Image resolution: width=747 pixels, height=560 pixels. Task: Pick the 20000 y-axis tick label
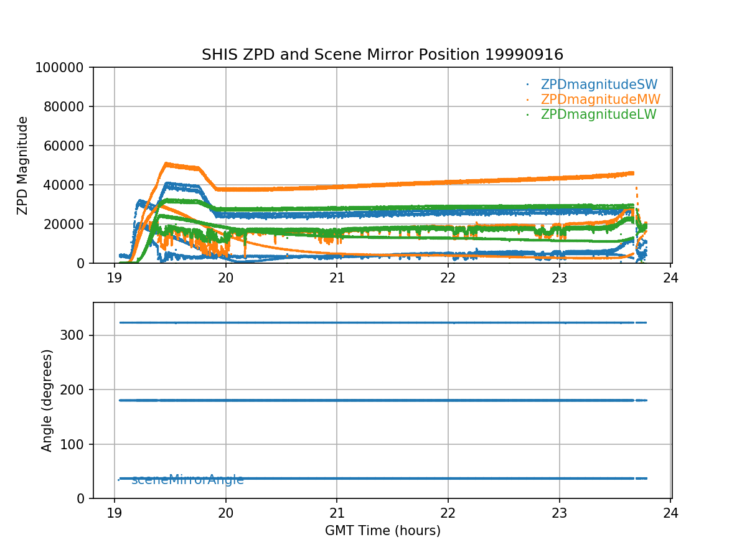pyautogui.click(x=64, y=224)
